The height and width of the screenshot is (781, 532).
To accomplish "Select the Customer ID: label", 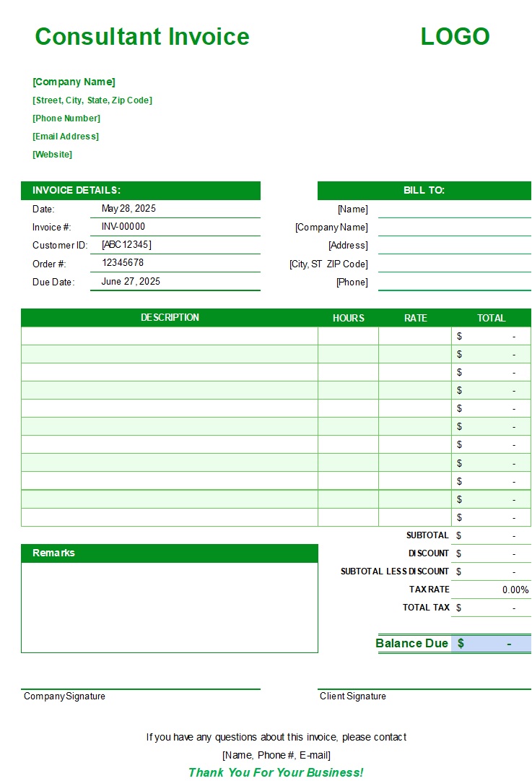I will pyautogui.click(x=60, y=245).
